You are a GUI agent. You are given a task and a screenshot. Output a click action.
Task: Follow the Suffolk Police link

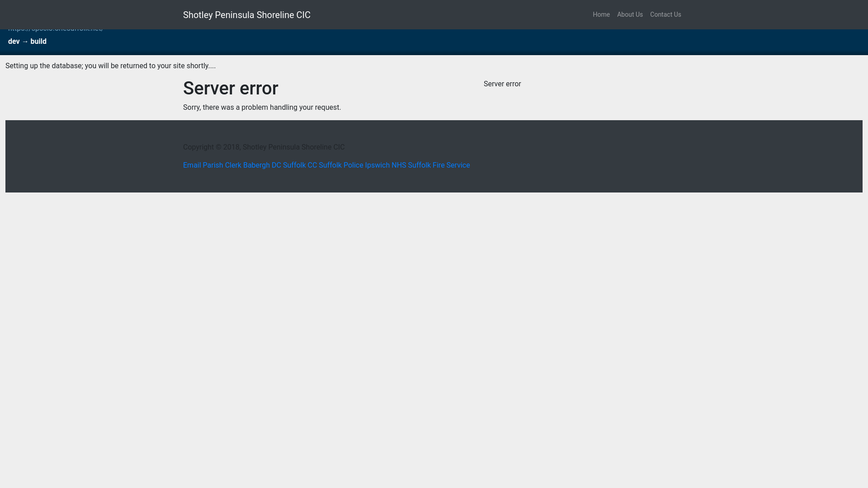tap(341, 165)
